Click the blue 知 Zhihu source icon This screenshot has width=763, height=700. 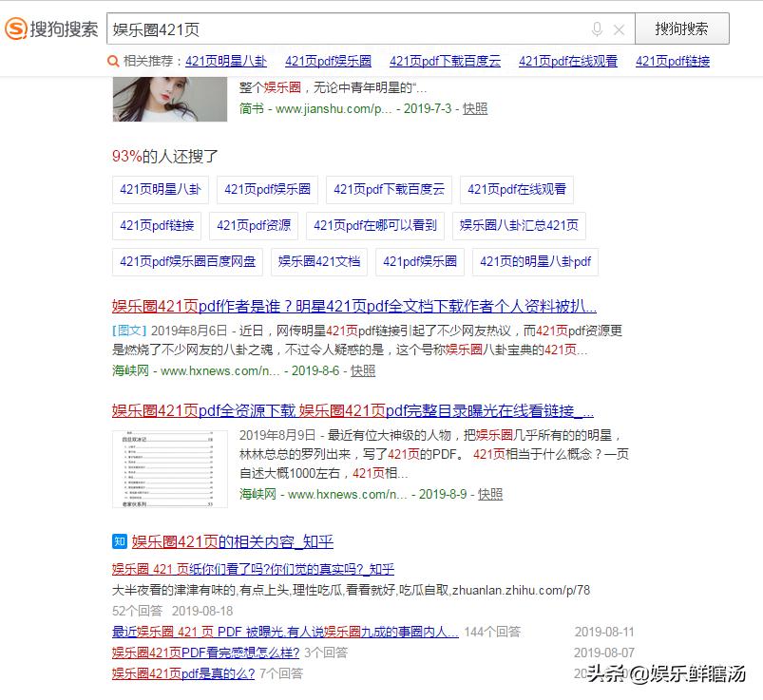tap(118, 541)
